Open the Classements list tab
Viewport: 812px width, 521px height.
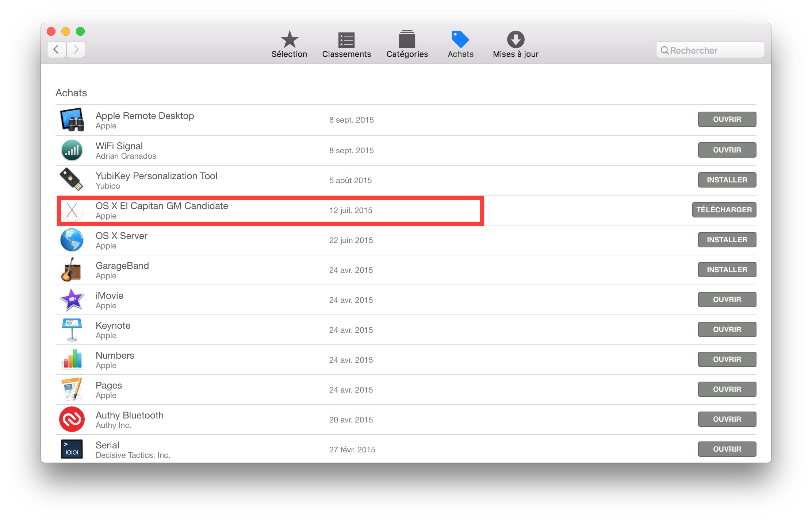tap(346, 40)
